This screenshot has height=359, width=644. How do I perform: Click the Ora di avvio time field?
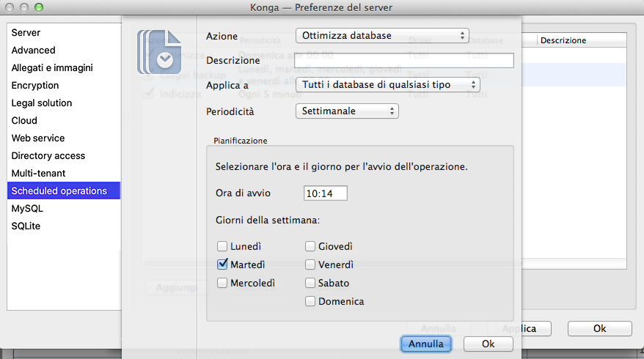tap(325, 193)
